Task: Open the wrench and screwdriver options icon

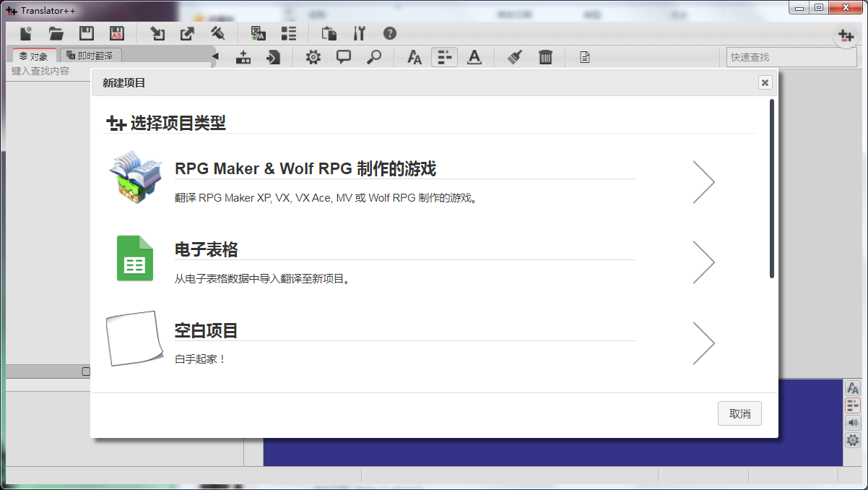Action: click(x=360, y=33)
